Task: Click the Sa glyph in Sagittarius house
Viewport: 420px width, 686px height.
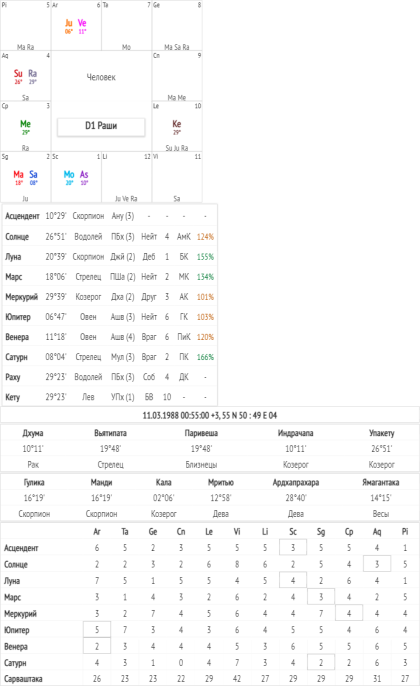Action: (x=33, y=177)
